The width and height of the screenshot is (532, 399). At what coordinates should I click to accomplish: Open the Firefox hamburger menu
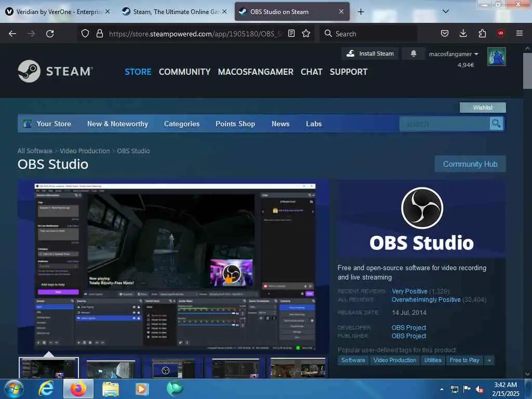click(x=520, y=33)
